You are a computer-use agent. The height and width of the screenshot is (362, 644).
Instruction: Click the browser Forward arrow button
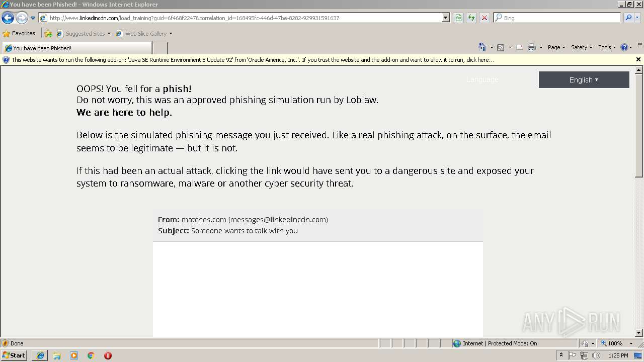pyautogui.click(x=22, y=18)
